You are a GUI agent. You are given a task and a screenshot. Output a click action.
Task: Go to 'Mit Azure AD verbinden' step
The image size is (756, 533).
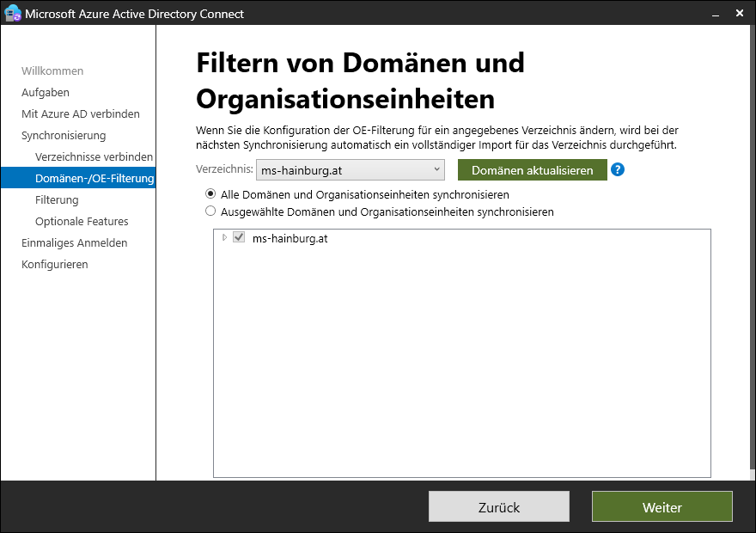[x=80, y=113]
